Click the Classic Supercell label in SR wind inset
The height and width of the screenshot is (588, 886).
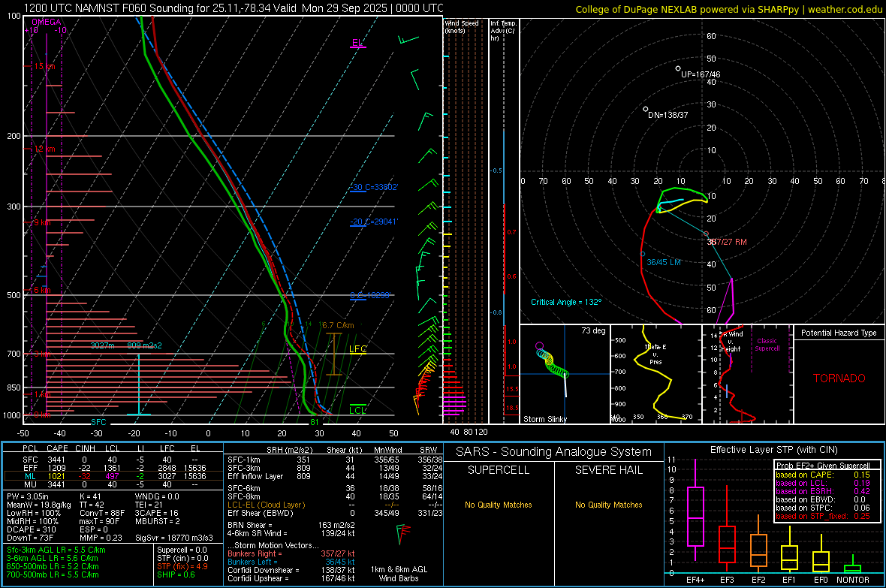click(767, 345)
